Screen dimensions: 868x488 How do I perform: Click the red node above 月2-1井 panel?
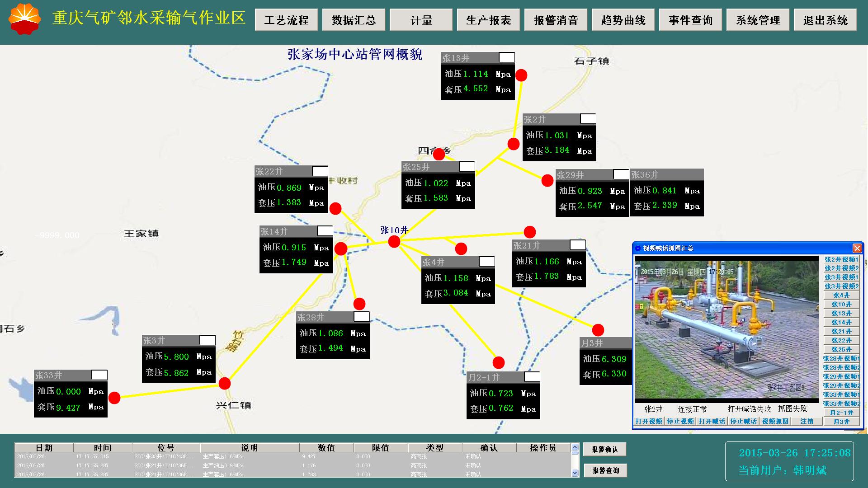pos(499,362)
